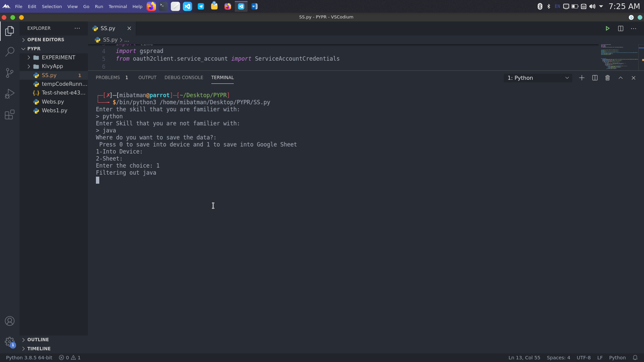This screenshot has height=362, width=644.
Task: Maximize the terminal panel size
Action: coord(621,78)
